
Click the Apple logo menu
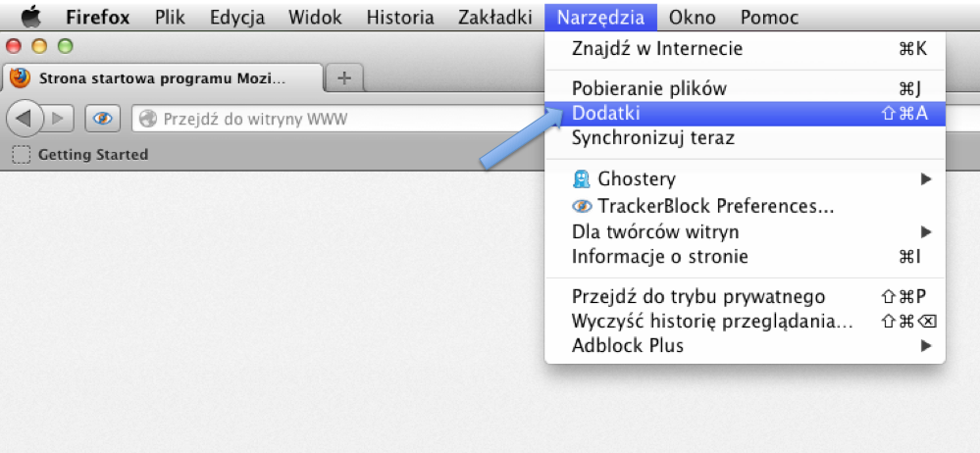30,17
